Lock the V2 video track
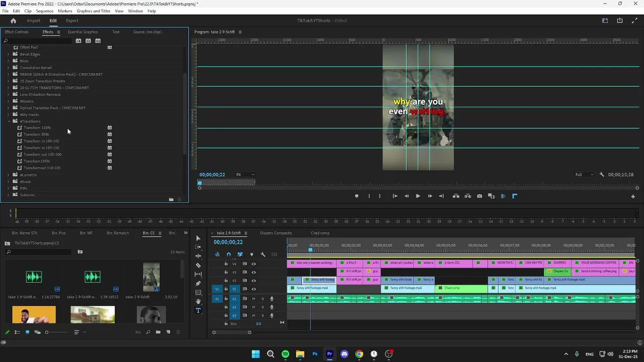 (x=226, y=281)
